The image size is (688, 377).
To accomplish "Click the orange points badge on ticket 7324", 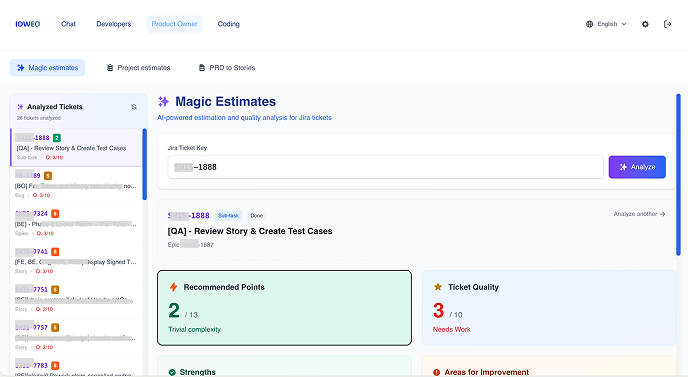I will (x=55, y=214).
